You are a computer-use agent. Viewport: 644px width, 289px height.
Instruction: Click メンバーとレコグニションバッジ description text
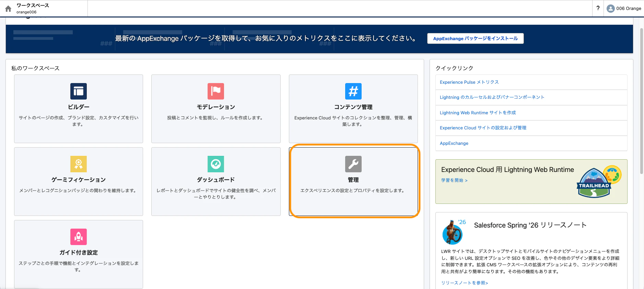tap(79, 190)
